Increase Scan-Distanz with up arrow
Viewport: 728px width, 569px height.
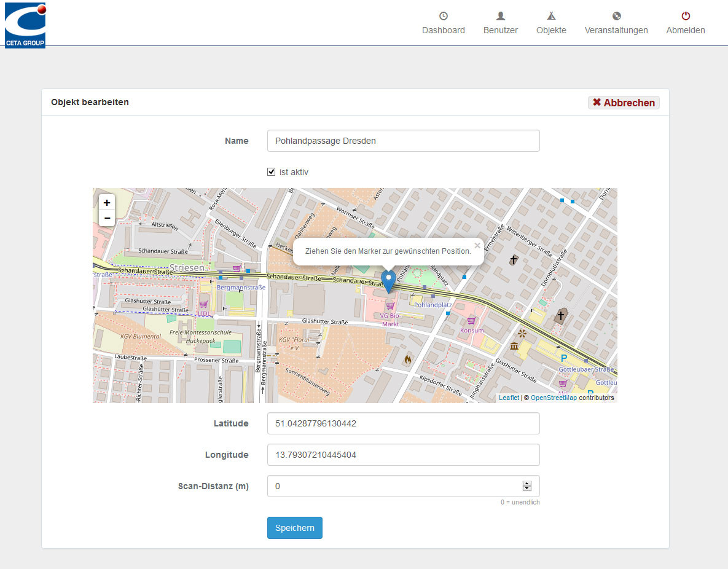[x=526, y=484]
